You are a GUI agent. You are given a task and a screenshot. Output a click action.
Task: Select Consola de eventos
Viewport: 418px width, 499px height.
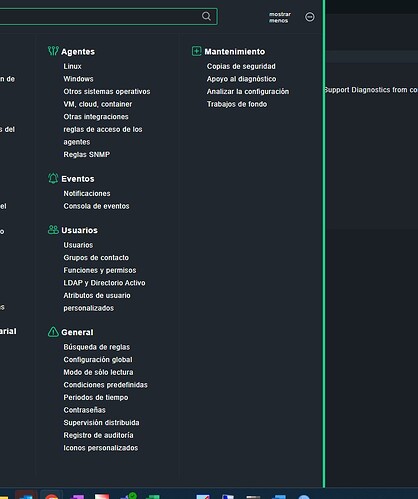pos(96,206)
